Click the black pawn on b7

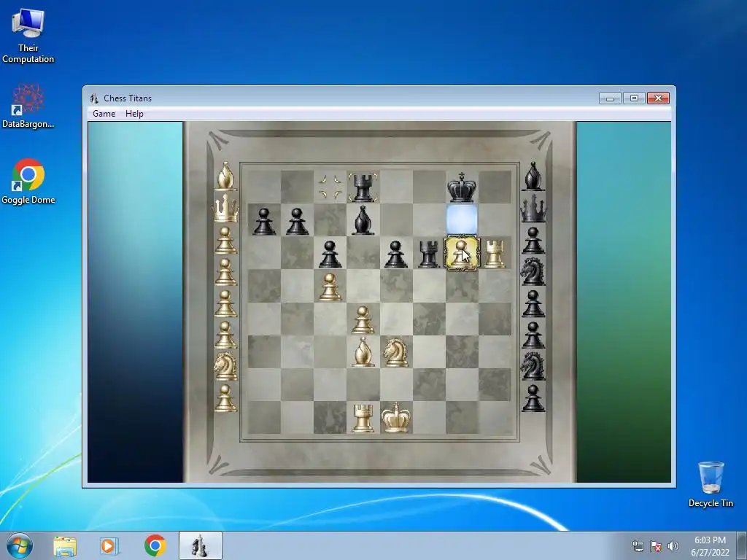(x=297, y=221)
